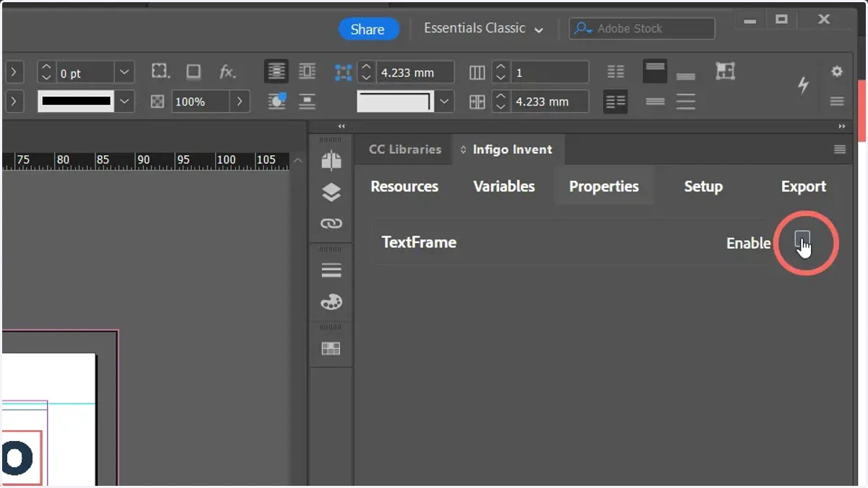Collapse the icon dock double arrows

(341, 127)
